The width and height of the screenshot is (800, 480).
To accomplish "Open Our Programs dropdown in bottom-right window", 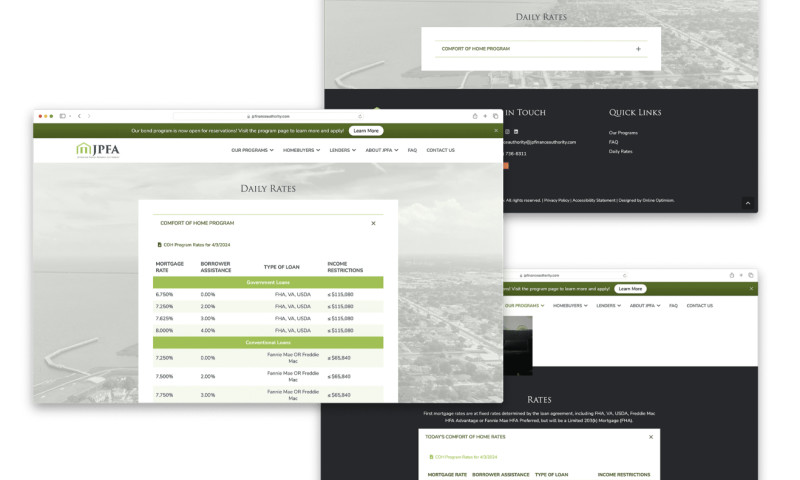I will pyautogui.click(x=524, y=306).
